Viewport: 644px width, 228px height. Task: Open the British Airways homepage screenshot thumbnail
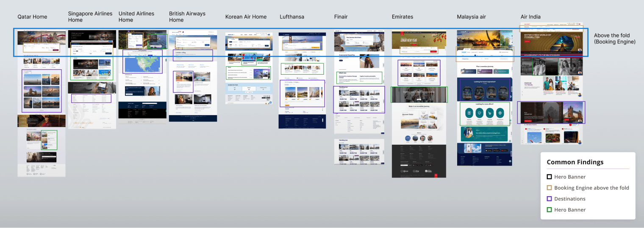[193, 76]
